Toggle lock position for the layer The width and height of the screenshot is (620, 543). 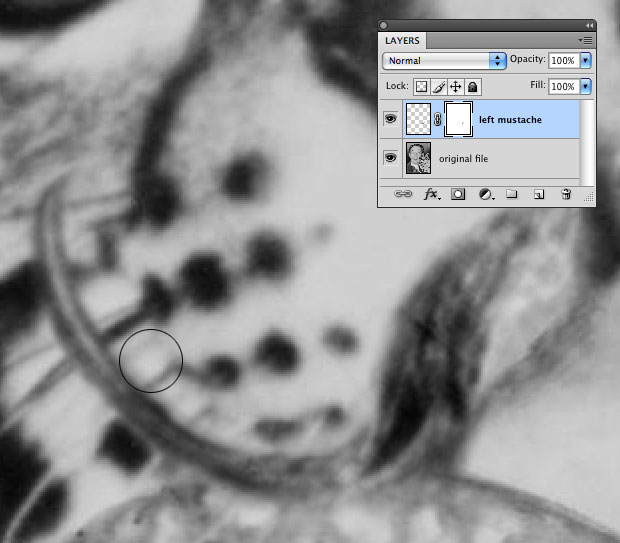click(455, 87)
